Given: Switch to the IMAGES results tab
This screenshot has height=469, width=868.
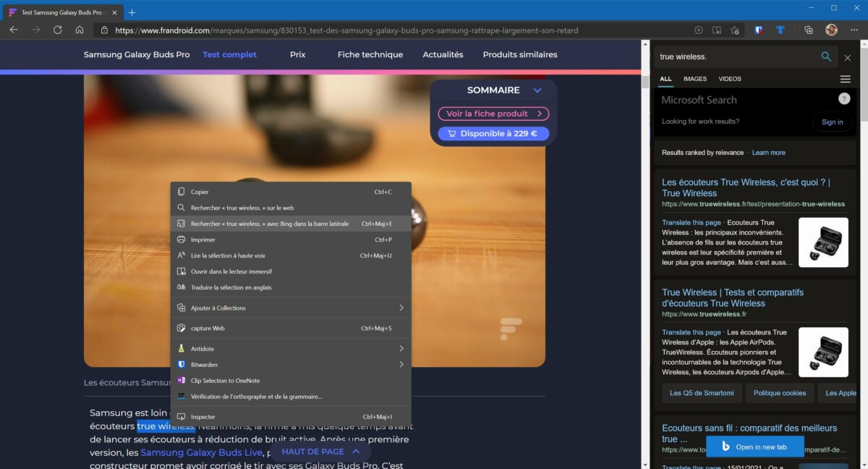Looking at the screenshot, I should point(695,79).
